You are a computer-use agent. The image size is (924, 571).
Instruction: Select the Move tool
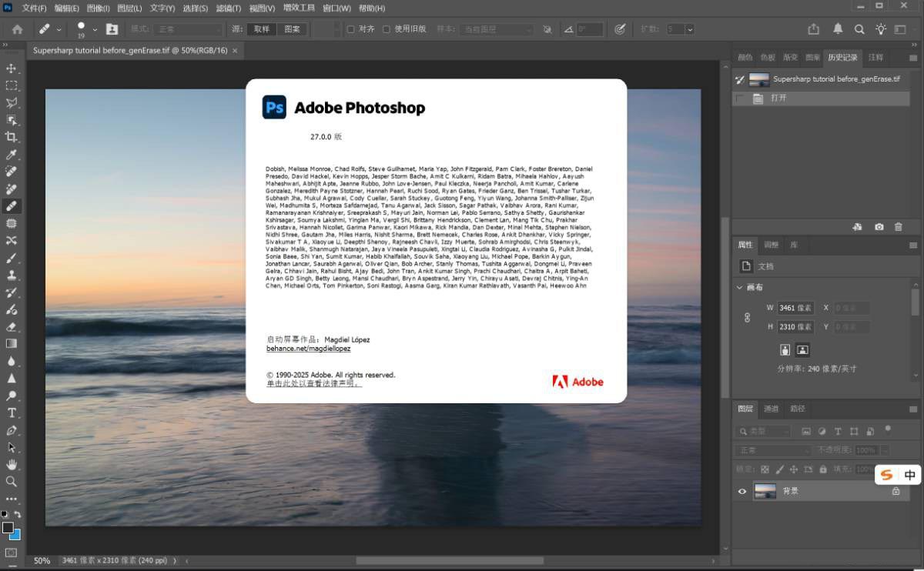(12, 68)
